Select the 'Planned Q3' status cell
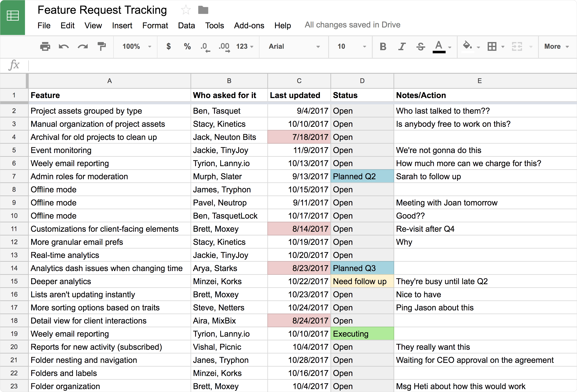The image size is (577, 392). tap(362, 268)
